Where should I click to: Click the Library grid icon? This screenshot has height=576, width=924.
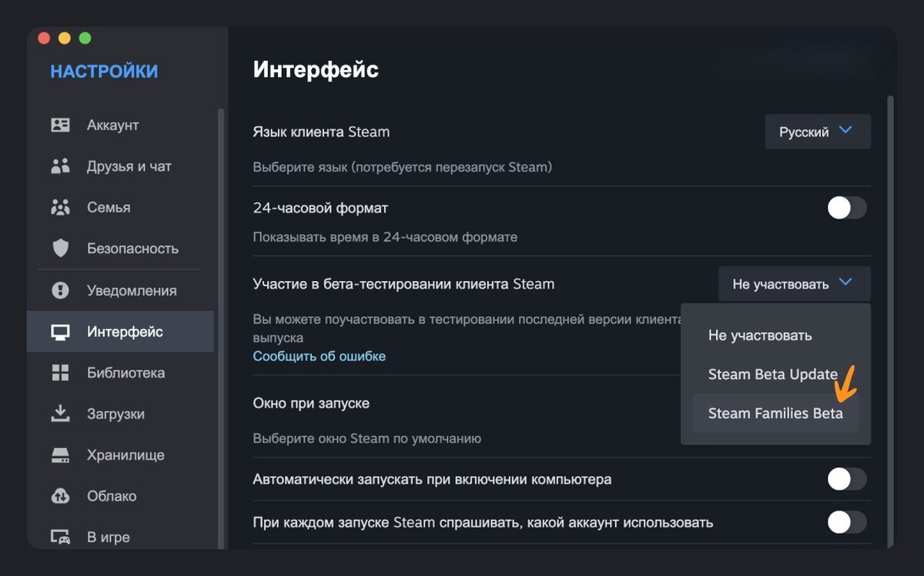point(60,373)
